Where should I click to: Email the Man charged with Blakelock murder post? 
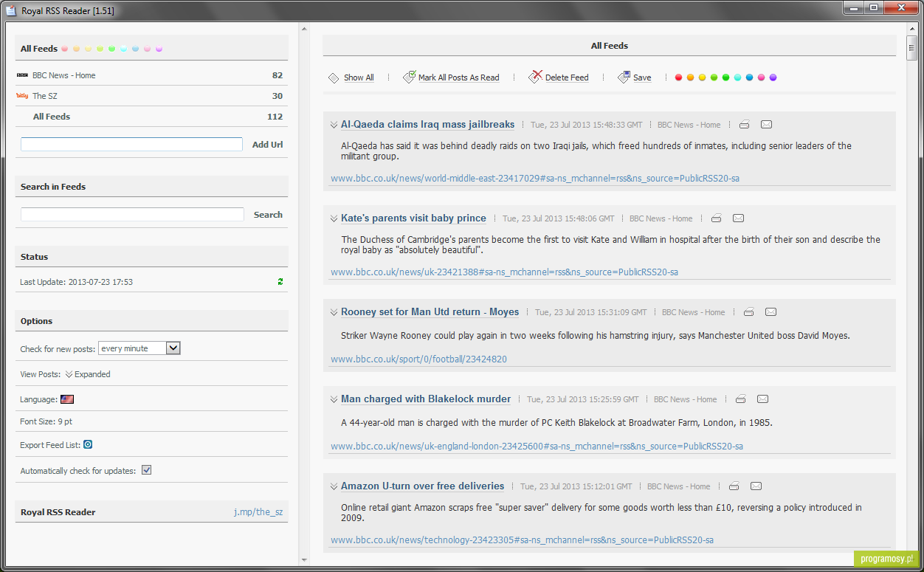pos(762,399)
